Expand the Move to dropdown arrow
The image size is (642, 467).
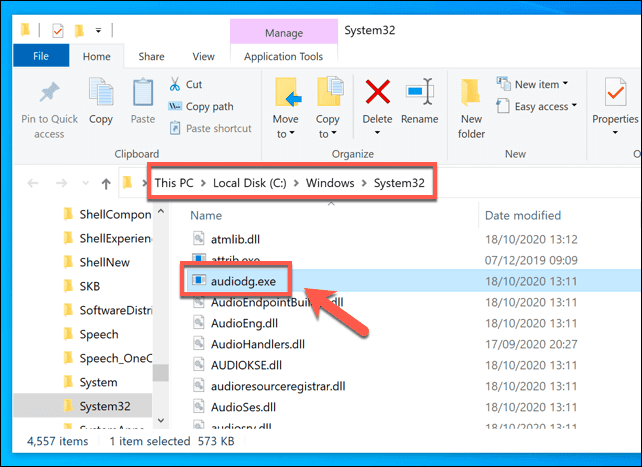coord(292,133)
